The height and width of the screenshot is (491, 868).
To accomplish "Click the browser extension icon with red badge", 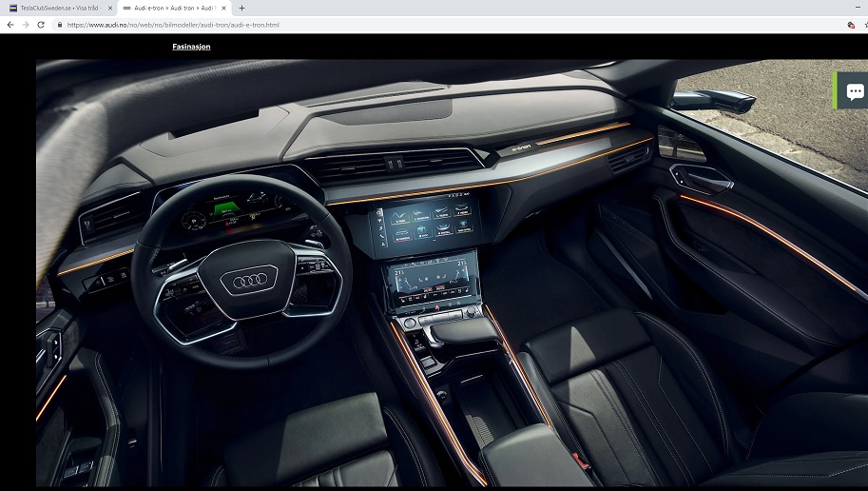I will coord(851,25).
